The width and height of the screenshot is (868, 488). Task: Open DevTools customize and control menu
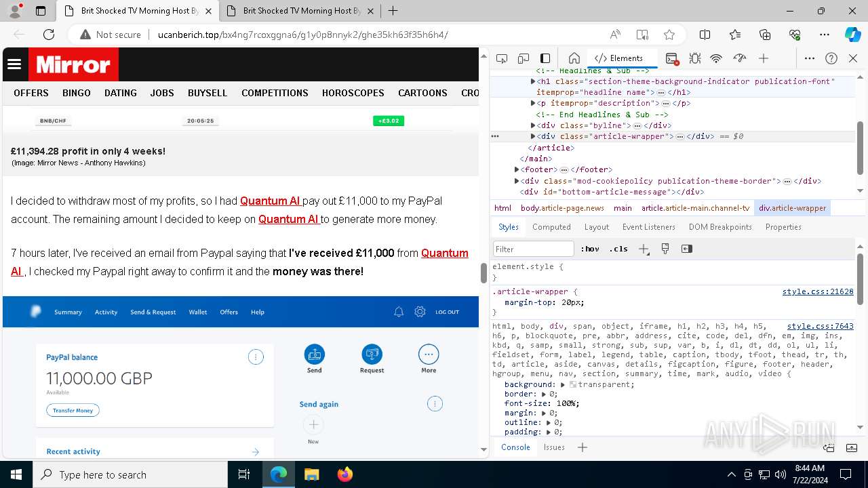point(810,58)
